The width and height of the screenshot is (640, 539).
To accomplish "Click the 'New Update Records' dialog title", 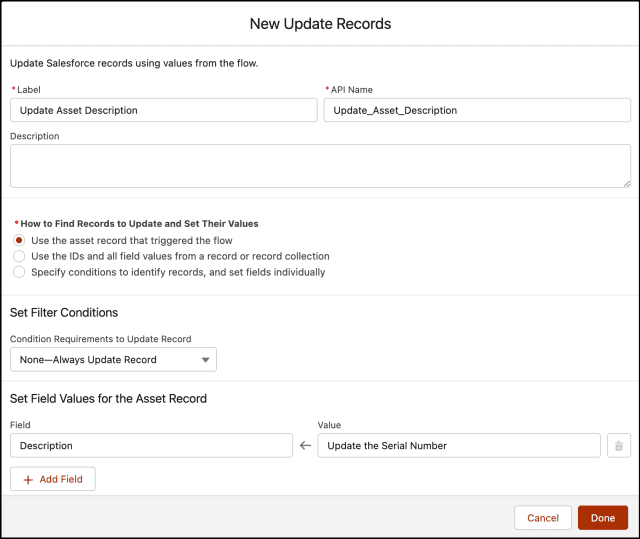I will 320,23.
